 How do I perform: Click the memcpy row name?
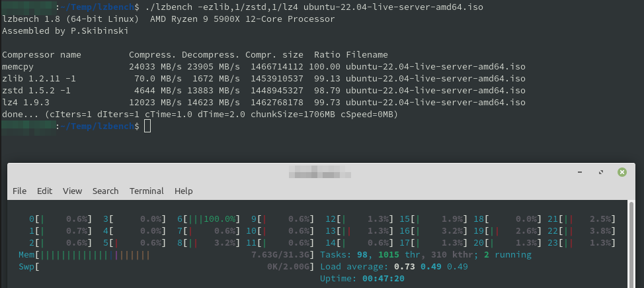pos(18,67)
